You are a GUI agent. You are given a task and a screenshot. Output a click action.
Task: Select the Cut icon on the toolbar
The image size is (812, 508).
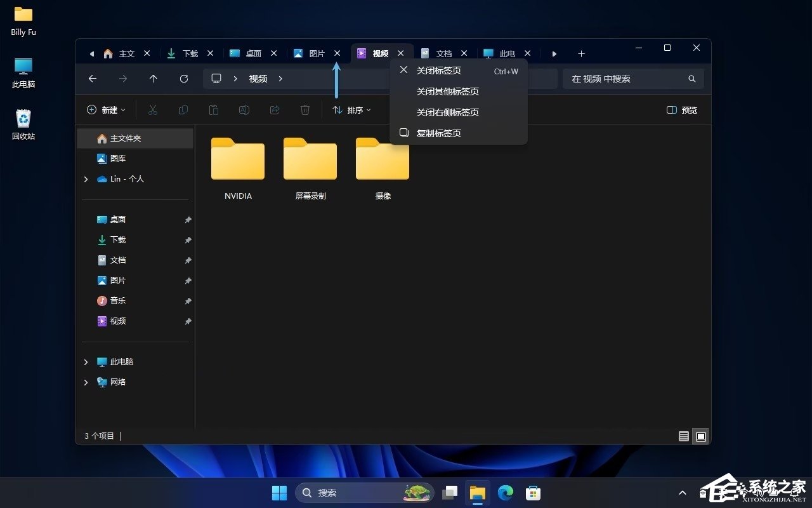pyautogui.click(x=152, y=110)
